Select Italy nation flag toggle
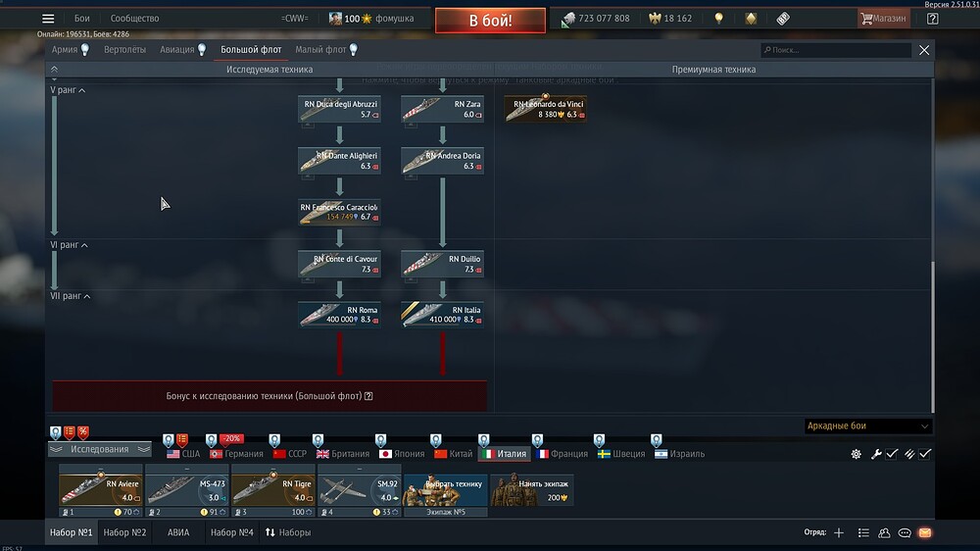 tap(505, 454)
